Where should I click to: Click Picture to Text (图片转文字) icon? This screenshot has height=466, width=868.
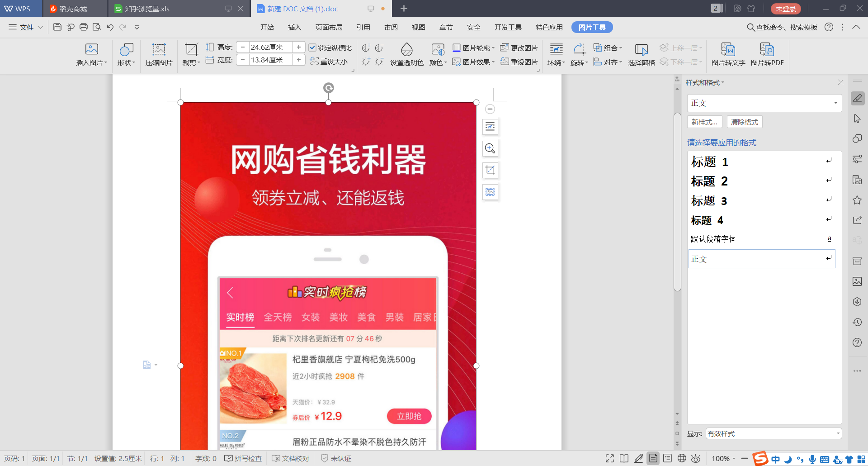pyautogui.click(x=728, y=49)
